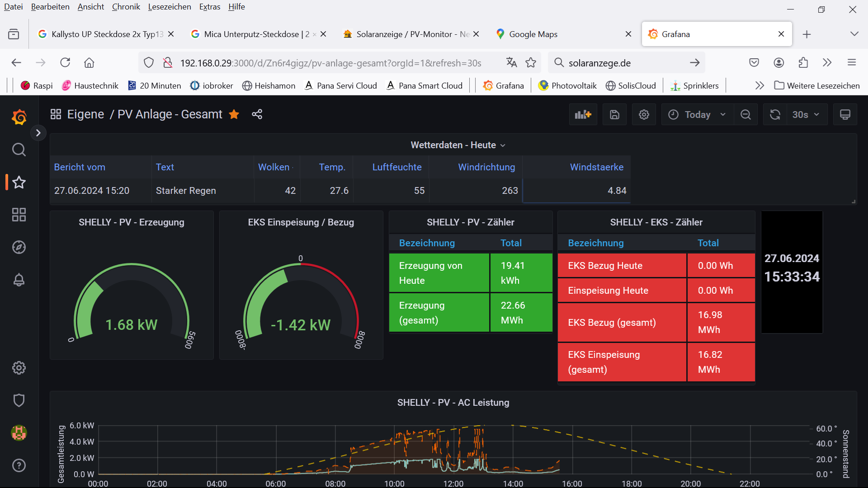Share dashboard via the share icon
This screenshot has height=488, width=868.
point(257,114)
